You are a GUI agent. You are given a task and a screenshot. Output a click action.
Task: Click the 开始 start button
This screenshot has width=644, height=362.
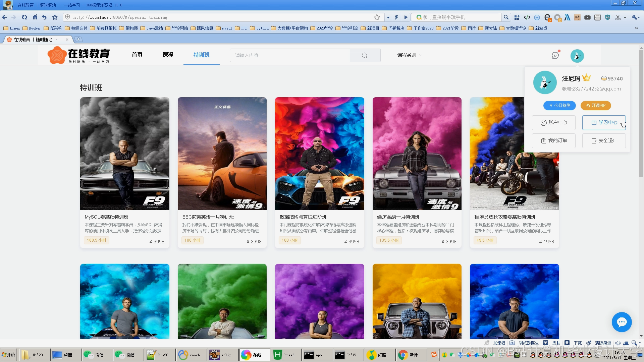pos(8,355)
